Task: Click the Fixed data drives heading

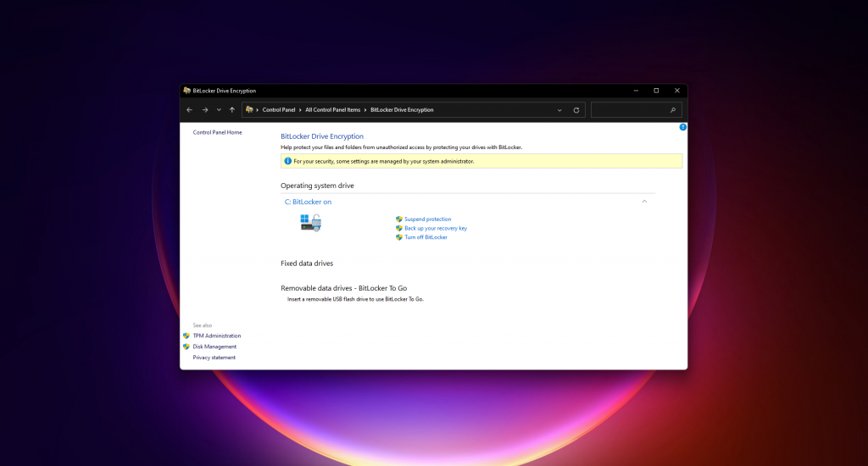Action: coord(307,264)
